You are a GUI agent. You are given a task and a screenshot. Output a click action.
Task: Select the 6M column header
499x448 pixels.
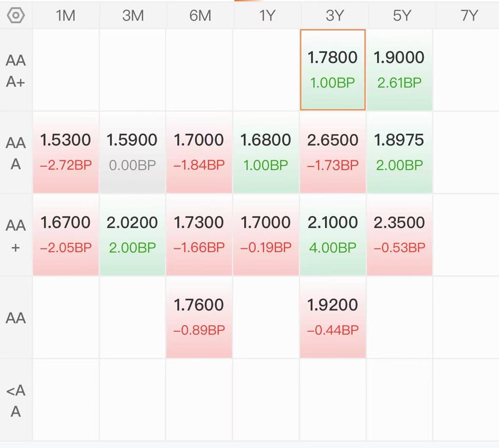(x=200, y=16)
